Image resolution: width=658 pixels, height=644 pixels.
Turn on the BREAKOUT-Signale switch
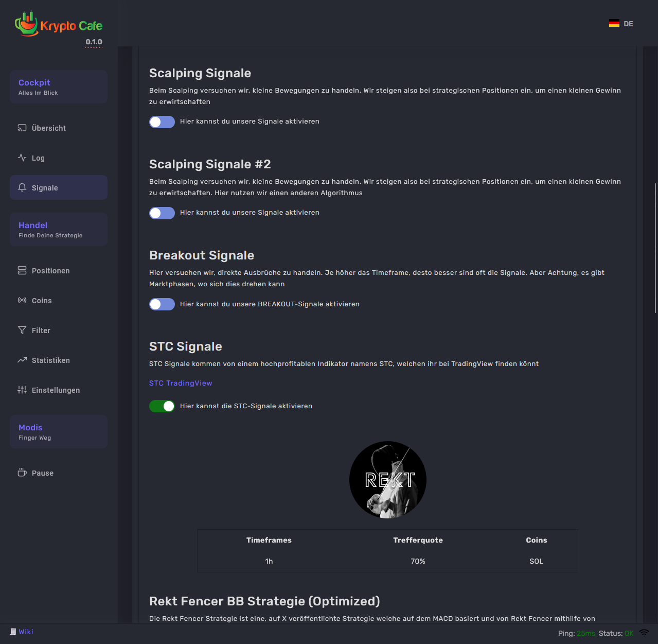pos(162,304)
